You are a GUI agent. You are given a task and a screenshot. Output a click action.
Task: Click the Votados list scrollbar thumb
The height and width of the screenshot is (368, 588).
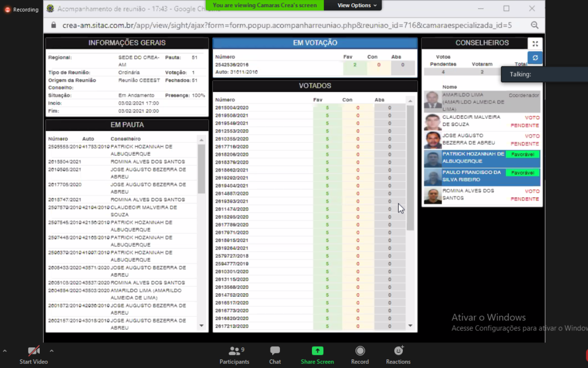pos(411,167)
